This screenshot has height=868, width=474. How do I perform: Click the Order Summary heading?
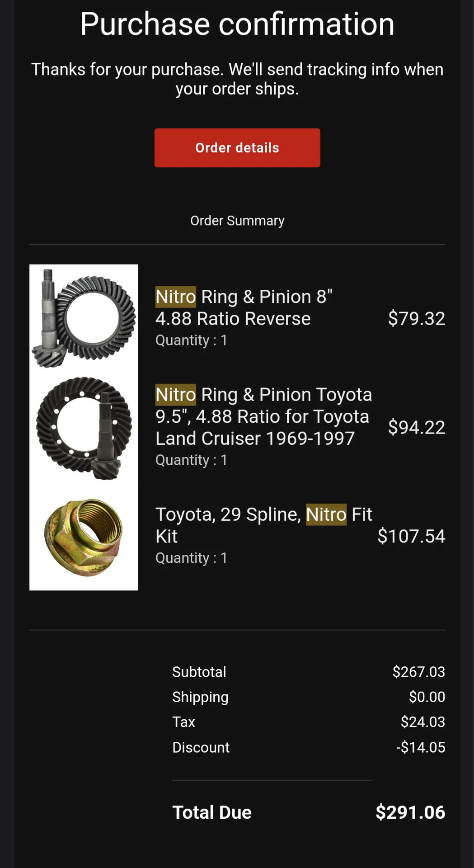pyautogui.click(x=237, y=221)
